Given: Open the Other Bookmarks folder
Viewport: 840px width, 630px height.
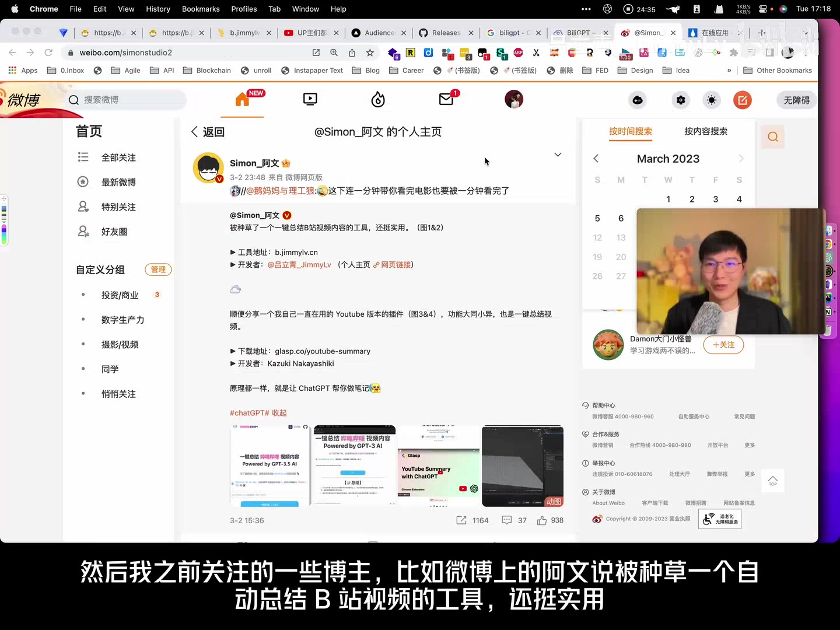Looking at the screenshot, I should (x=778, y=70).
